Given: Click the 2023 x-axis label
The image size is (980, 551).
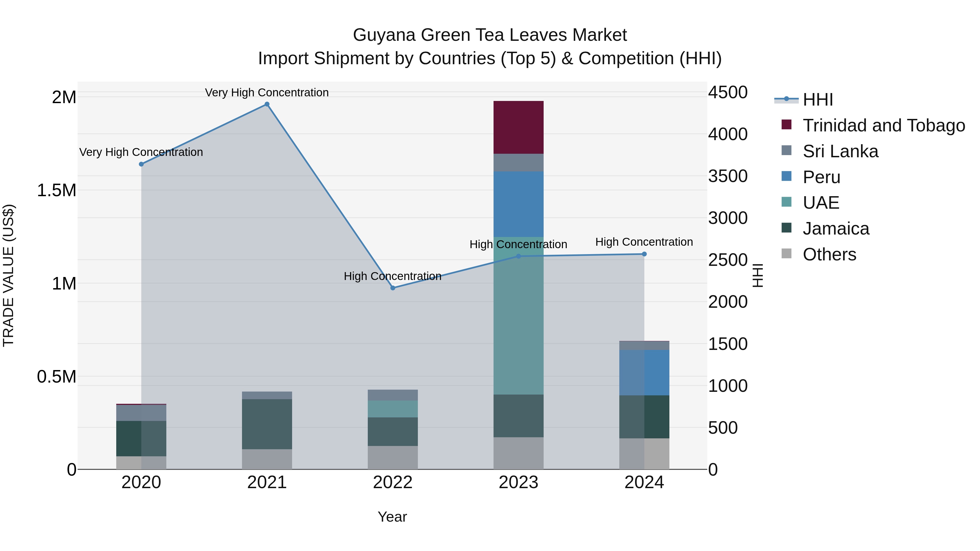Looking at the screenshot, I should [x=519, y=482].
